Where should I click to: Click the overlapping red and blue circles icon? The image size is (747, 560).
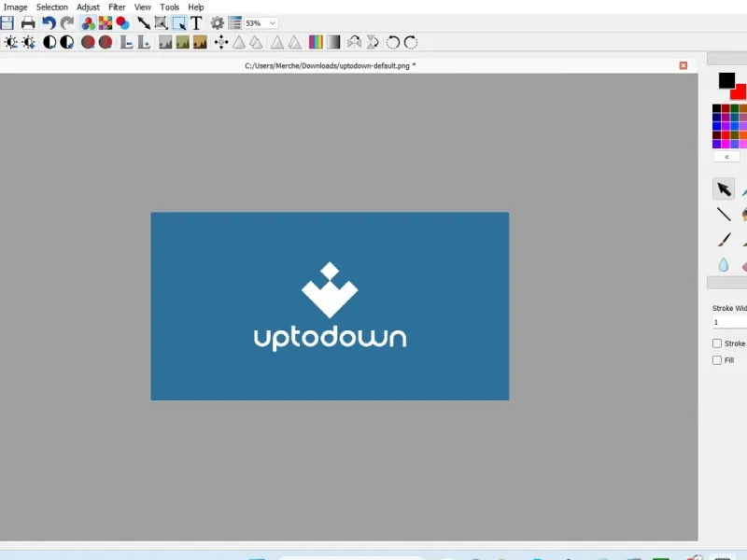tap(123, 22)
